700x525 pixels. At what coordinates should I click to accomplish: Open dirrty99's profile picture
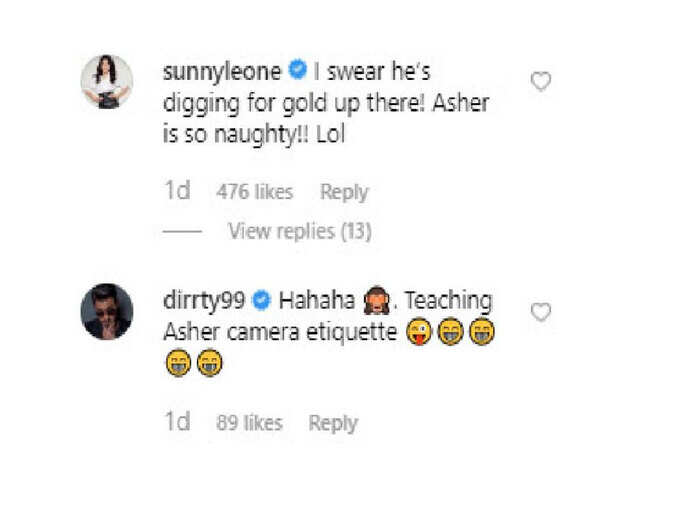click(x=107, y=311)
